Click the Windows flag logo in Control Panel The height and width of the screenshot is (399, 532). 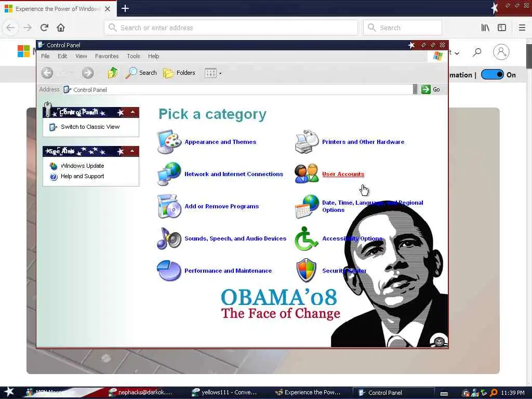437,56
